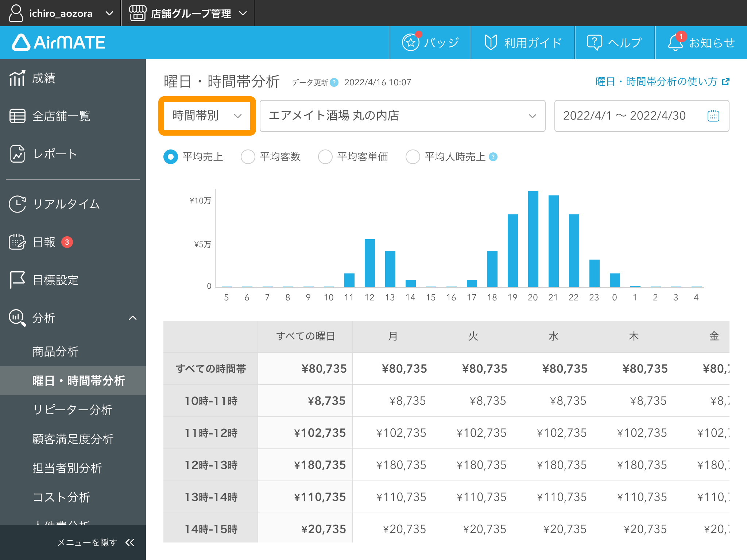Click the 22時 bar in the chart
Image resolution: width=747 pixels, height=560 pixels.
[x=574, y=251]
